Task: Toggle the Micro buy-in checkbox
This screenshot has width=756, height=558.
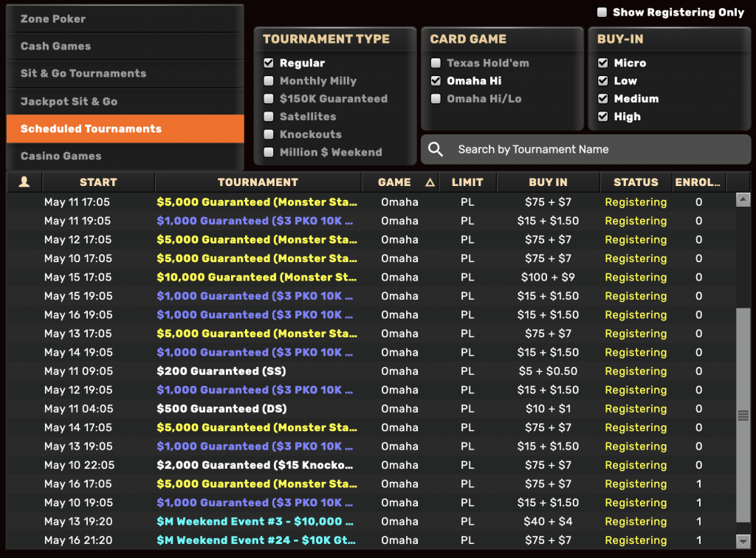Action: coord(603,63)
